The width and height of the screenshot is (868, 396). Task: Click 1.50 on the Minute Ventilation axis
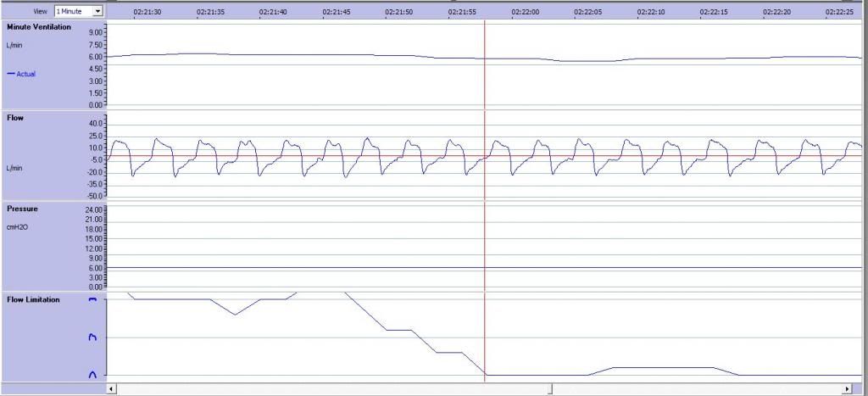tap(95, 93)
